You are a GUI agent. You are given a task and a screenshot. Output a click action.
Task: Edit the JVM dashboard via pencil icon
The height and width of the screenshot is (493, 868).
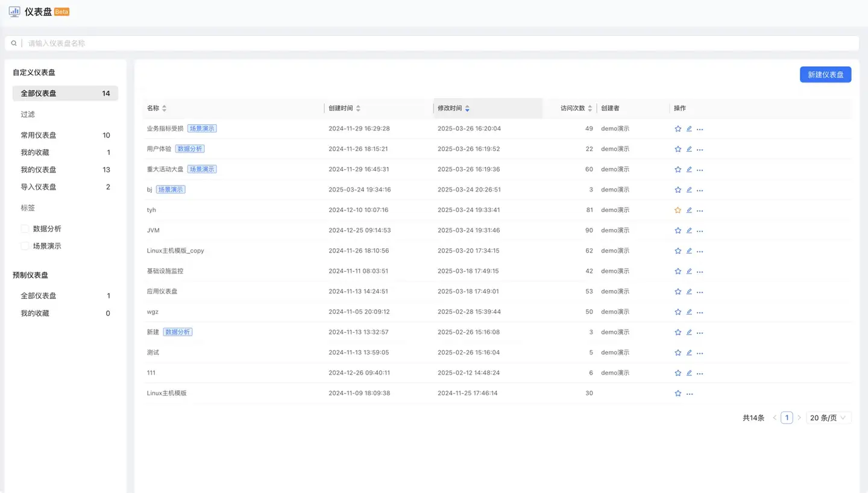point(689,230)
